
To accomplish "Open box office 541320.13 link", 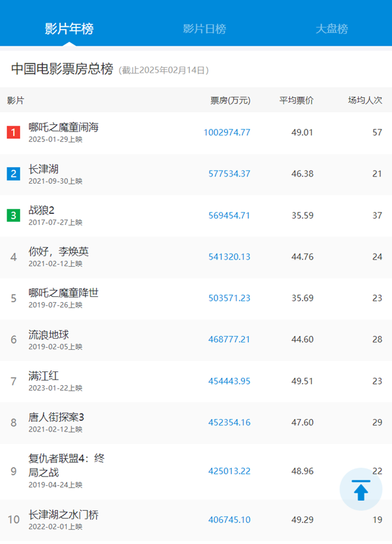I will click(x=229, y=256).
